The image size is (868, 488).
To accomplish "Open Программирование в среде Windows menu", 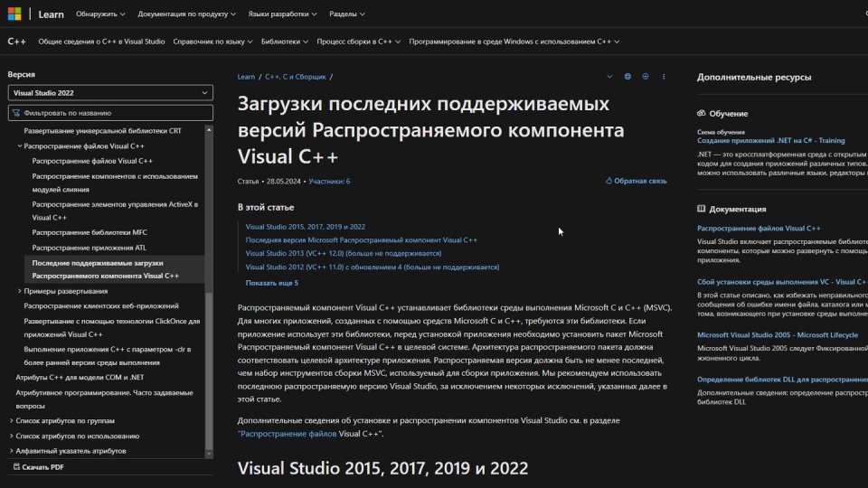I will pyautogui.click(x=514, y=42).
